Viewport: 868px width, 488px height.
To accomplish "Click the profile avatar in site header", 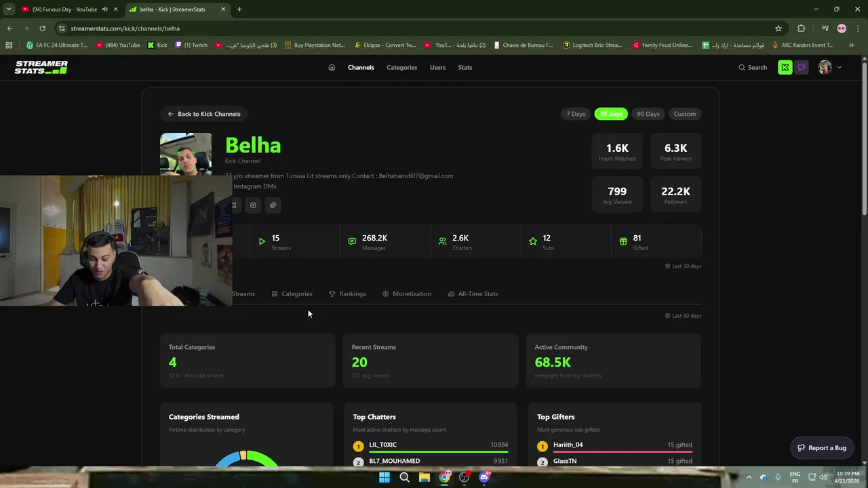I will coord(825,67).
